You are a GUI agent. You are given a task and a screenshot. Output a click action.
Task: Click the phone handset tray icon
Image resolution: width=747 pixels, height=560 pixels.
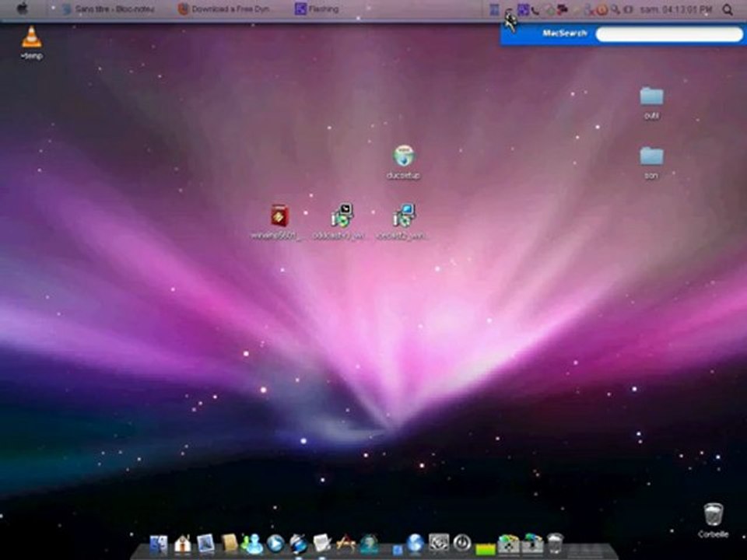tap(535, 9)
